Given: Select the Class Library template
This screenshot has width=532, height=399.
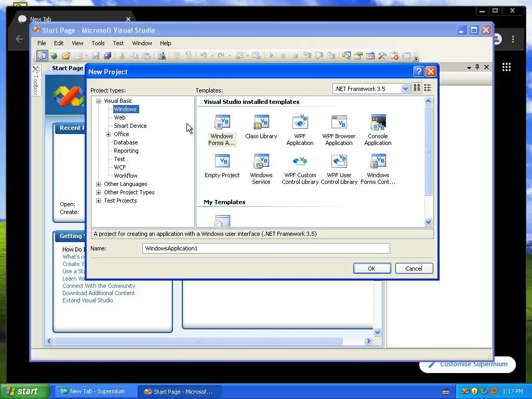Looking at the screenshot, I should coord(261,127).
